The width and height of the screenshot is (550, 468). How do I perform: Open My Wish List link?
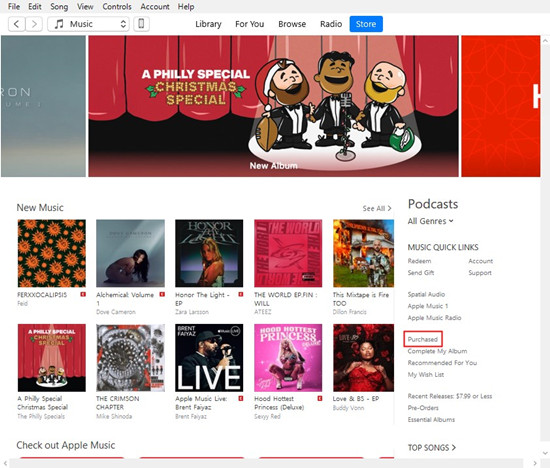(x=425, y=374)
